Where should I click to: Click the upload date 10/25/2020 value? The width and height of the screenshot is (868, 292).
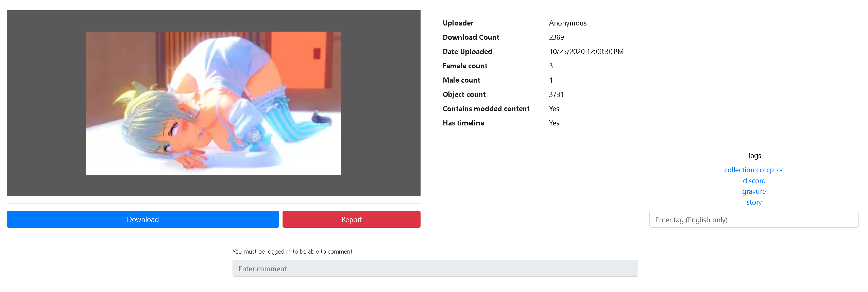pyautogui.click(x=586, y=52)
